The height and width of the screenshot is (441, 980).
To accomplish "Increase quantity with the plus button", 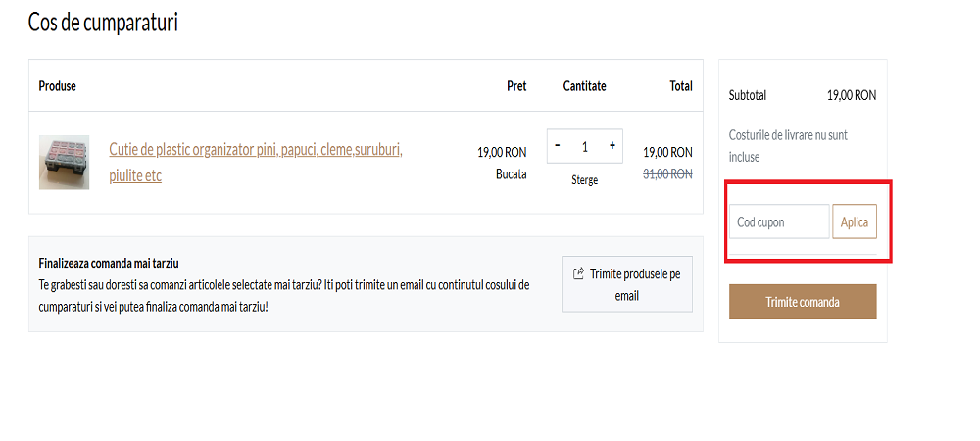I will coord(612,146).
